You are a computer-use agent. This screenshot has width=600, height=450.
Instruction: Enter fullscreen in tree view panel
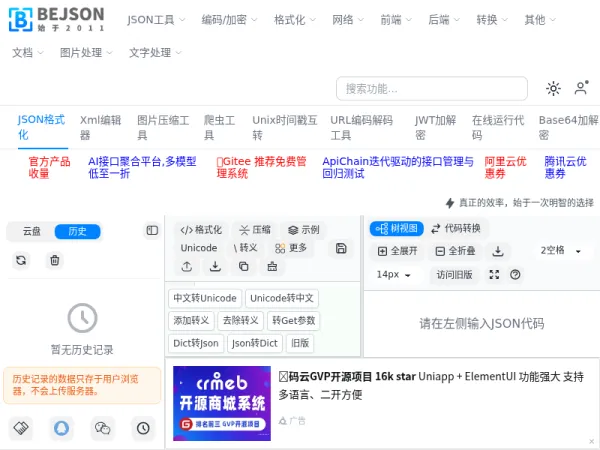point(494,274)
